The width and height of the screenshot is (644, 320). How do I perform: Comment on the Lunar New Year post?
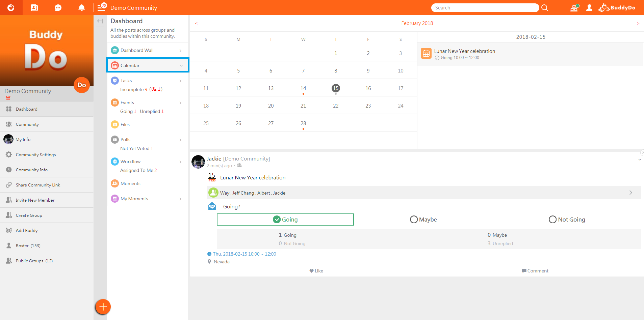535,271
